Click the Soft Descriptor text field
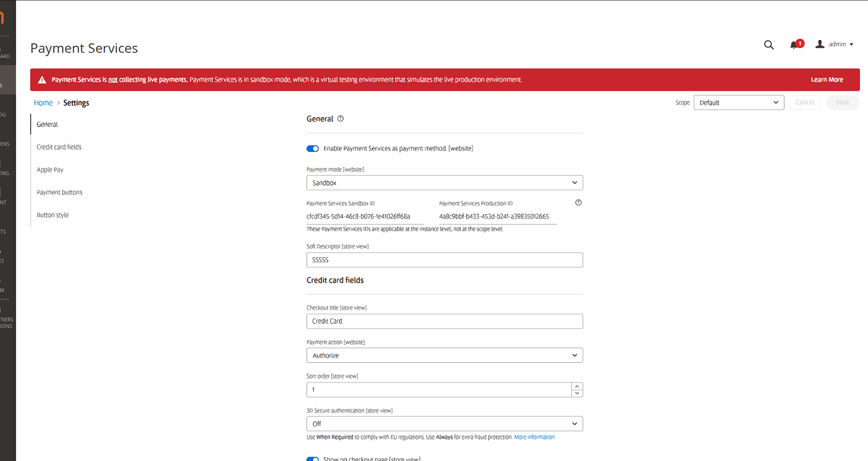 tap(444, 260)
